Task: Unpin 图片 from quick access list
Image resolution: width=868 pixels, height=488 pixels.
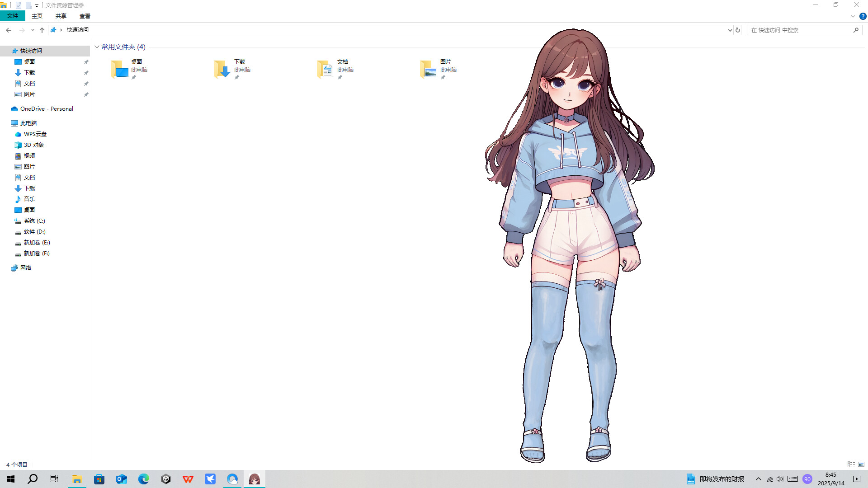Action: click(x=86, y=94)
